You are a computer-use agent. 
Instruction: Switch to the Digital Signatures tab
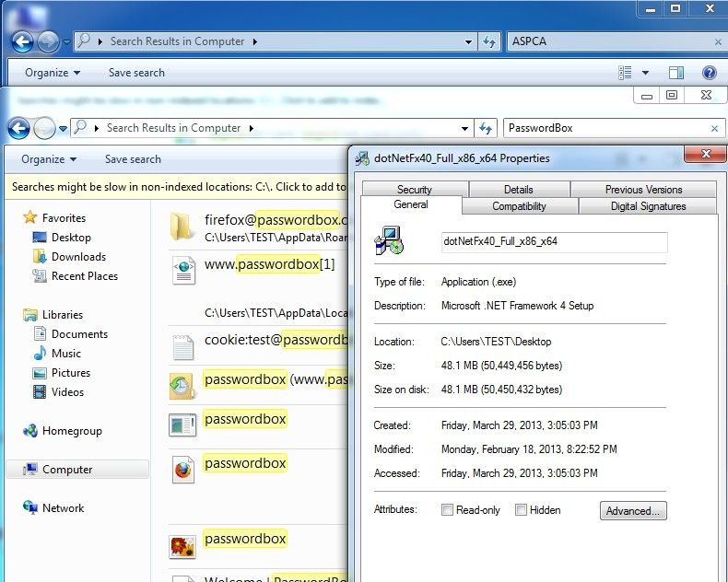coord(648,206)
